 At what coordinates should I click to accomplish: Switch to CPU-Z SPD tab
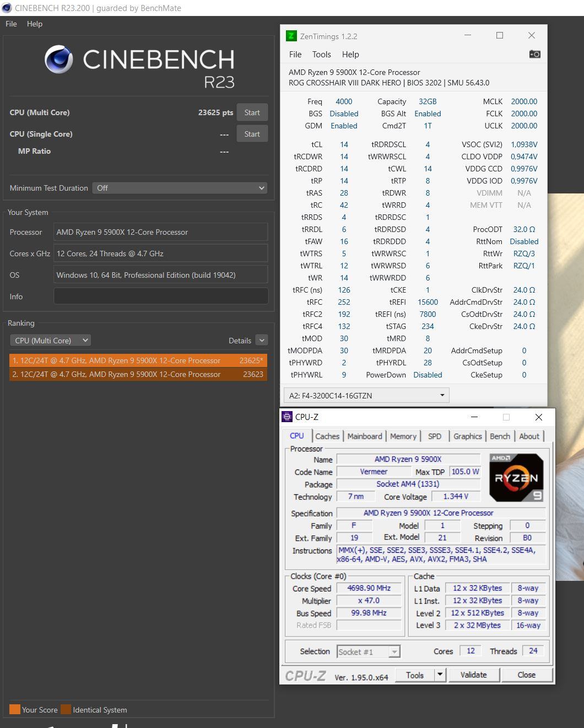pyautogui.click(x=435, y=436)
